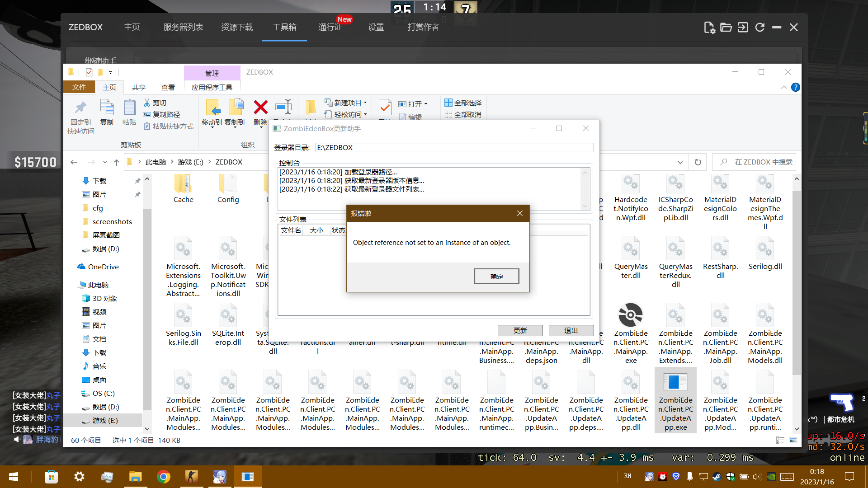Click the refresh icon in ZEDBOX header
This screenshot has width=868, height=488.
click(x=760, y=28)
